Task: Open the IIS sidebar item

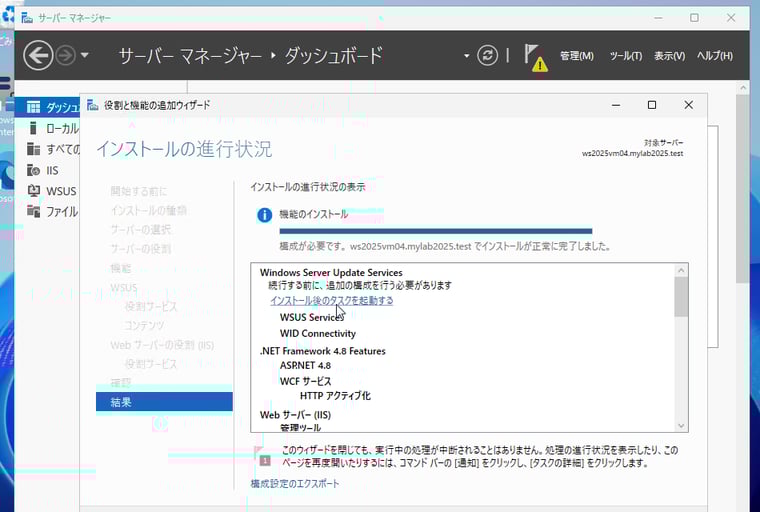Action: (x=48, y=170)
